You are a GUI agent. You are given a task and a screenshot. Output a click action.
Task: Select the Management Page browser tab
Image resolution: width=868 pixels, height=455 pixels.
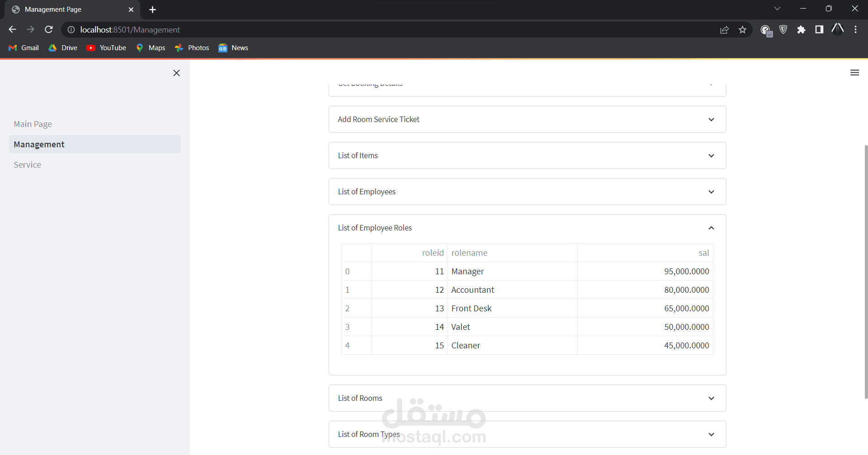[72, 9]
